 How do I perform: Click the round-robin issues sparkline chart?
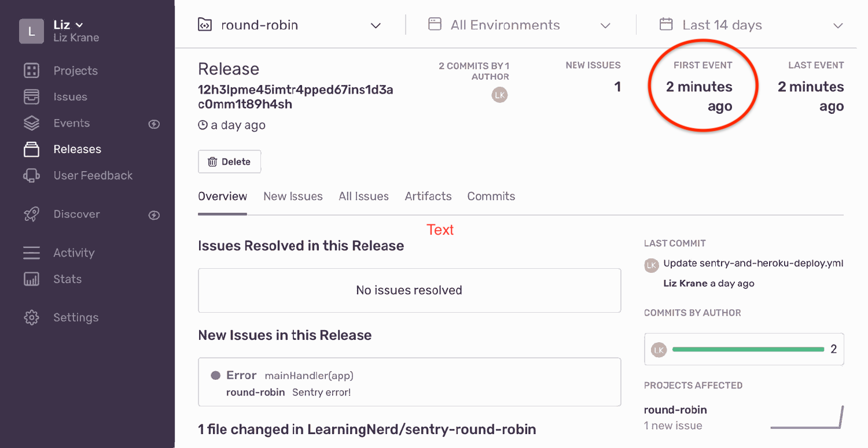pyautogui.click(x=807, y=417)
